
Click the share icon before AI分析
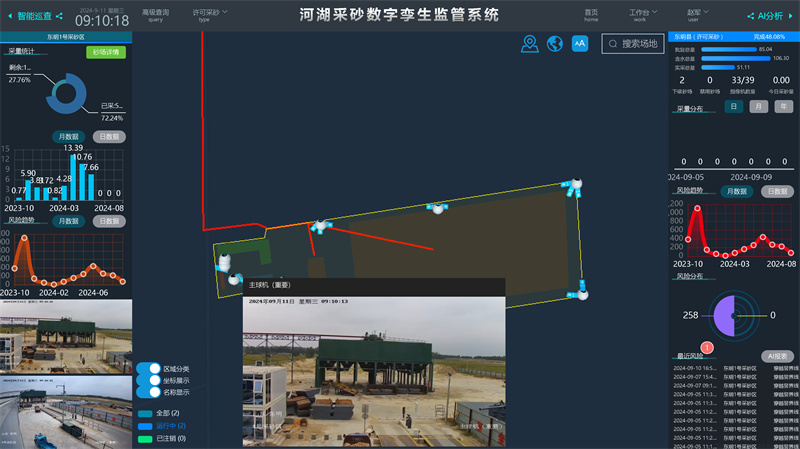[x=751, y=16]
